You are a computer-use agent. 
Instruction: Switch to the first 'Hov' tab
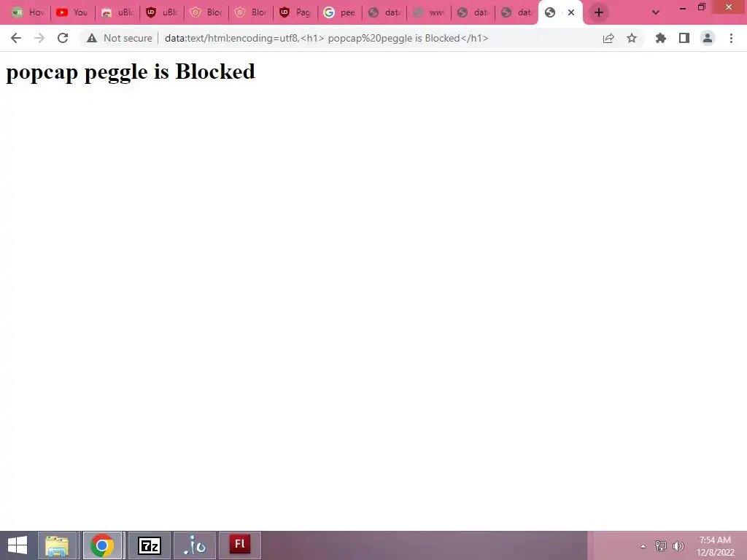(x=28, y=12)
